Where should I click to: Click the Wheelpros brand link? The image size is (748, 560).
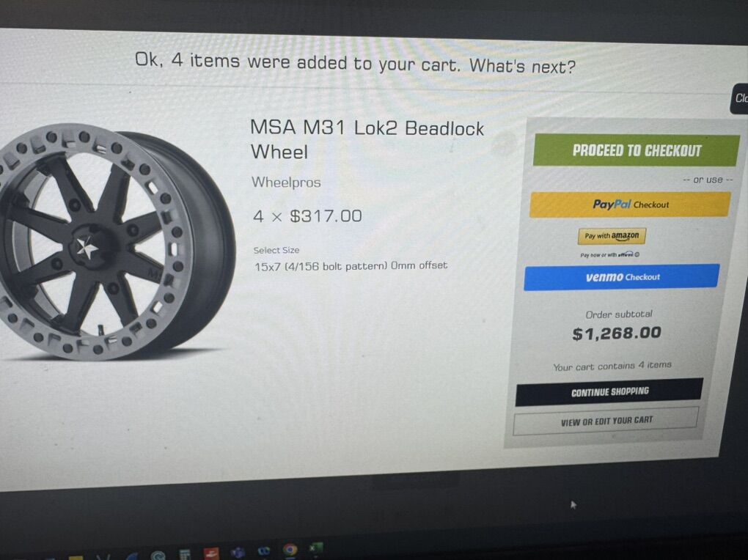coord(286,183)
